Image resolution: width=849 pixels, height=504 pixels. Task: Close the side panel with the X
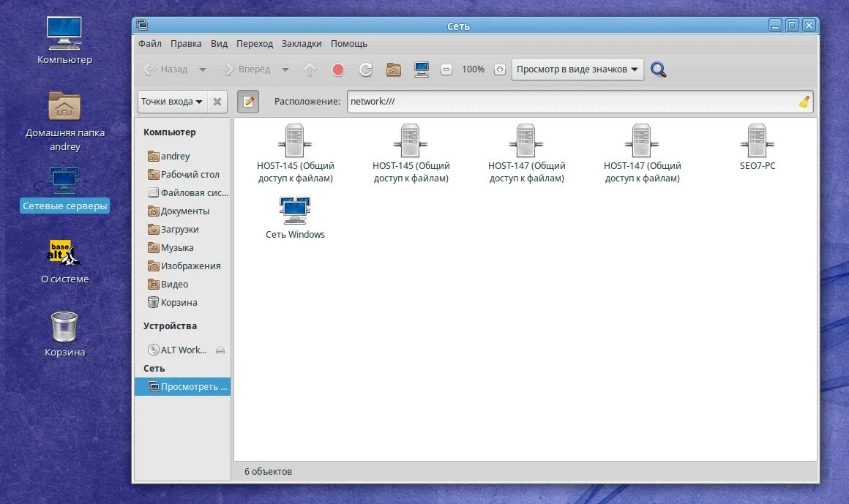tap(217, 102)
